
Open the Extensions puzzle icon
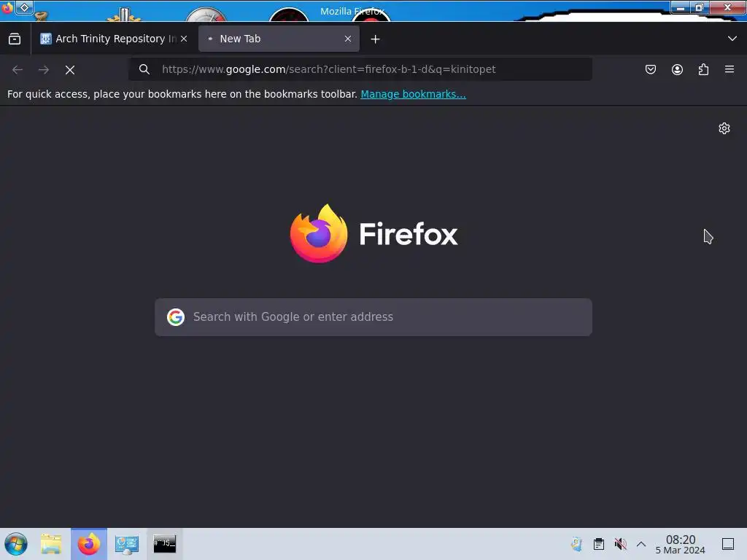703,69
